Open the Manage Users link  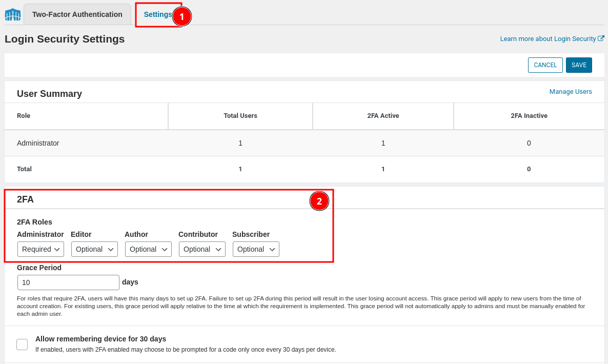[571, 92]
